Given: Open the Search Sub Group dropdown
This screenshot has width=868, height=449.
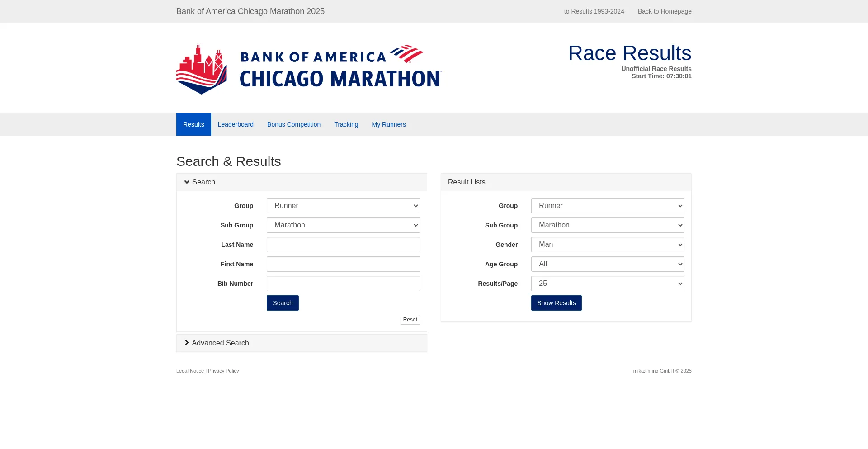Looking at the screenshot, I should [x=343, y=225].
